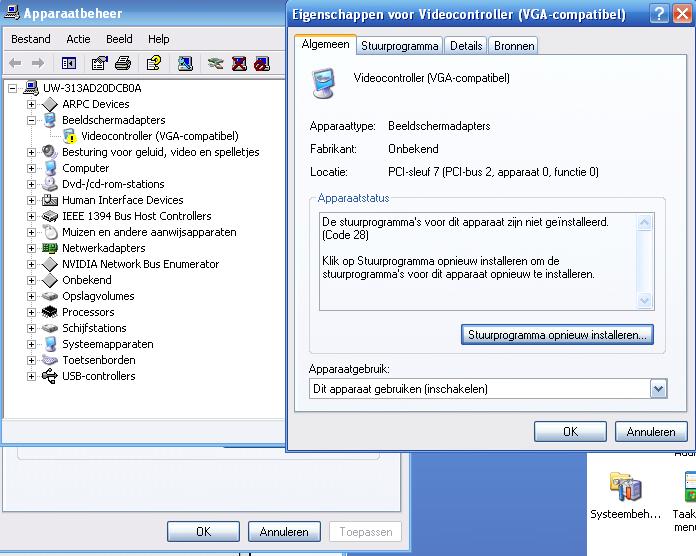Open Properties via the toolbar properties icon
This screenshot has height=556, width=696.
coord(99,63)
